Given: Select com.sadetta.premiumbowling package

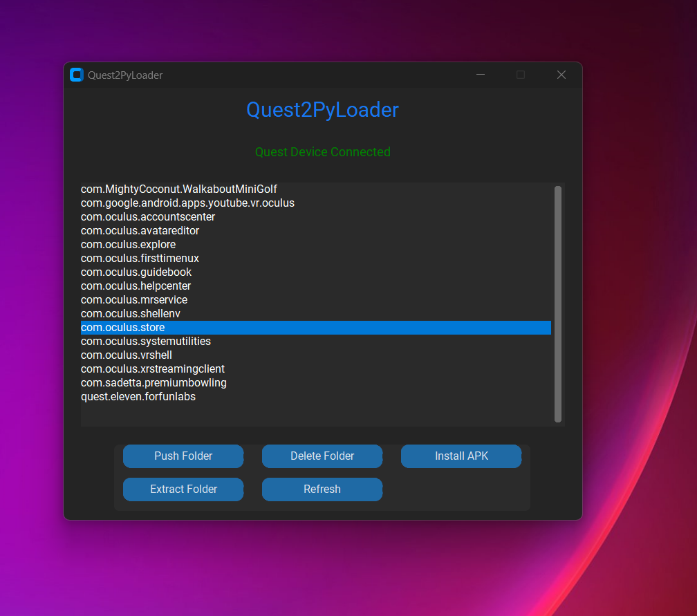Looking at the screenshot, I should coord(315,383).
